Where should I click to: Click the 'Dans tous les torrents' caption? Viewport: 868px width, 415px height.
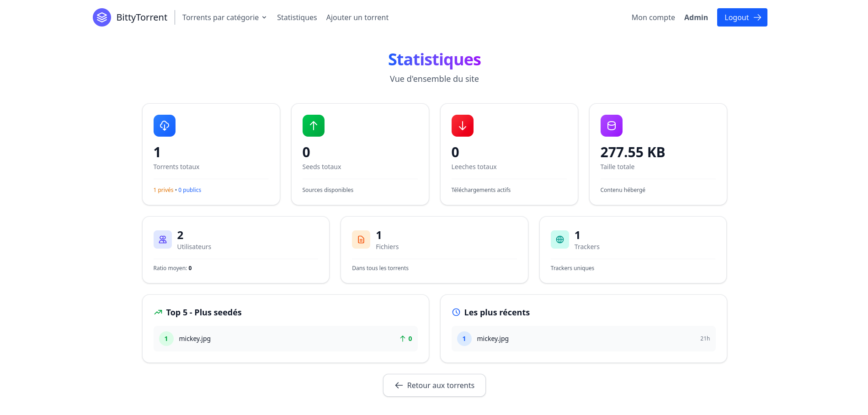(x=380, y=268)
